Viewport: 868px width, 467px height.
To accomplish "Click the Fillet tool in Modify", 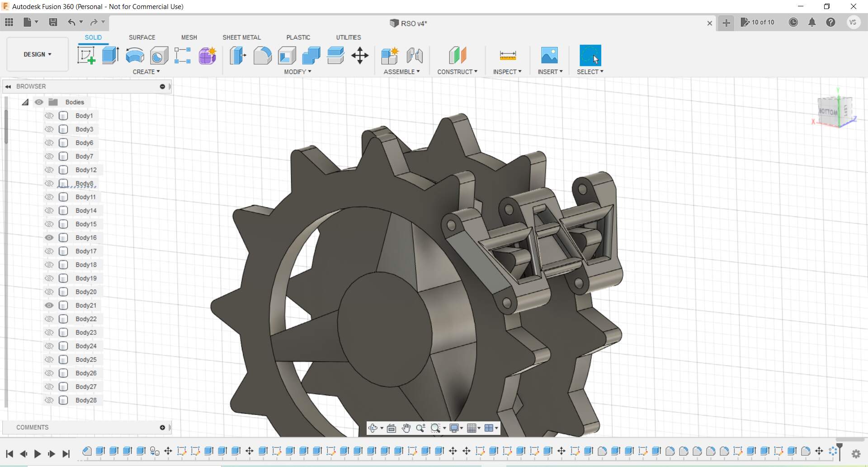I will click(x=262, y=56).
